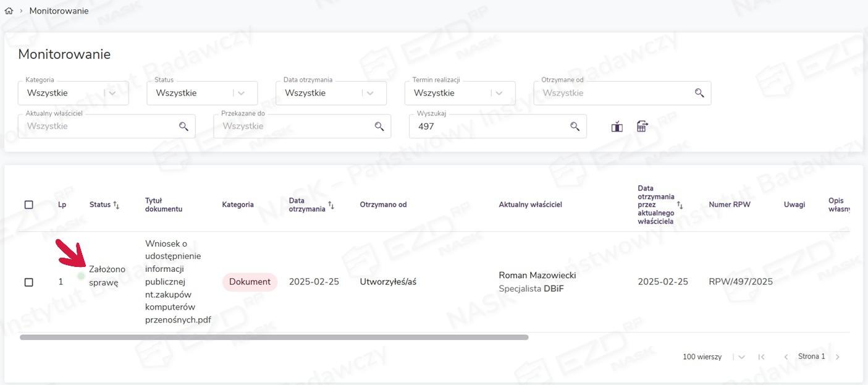The height and width of the screenshot is (385, 868).
Task: Open the Status filter dropdown
Action: (x=241, y=93)
